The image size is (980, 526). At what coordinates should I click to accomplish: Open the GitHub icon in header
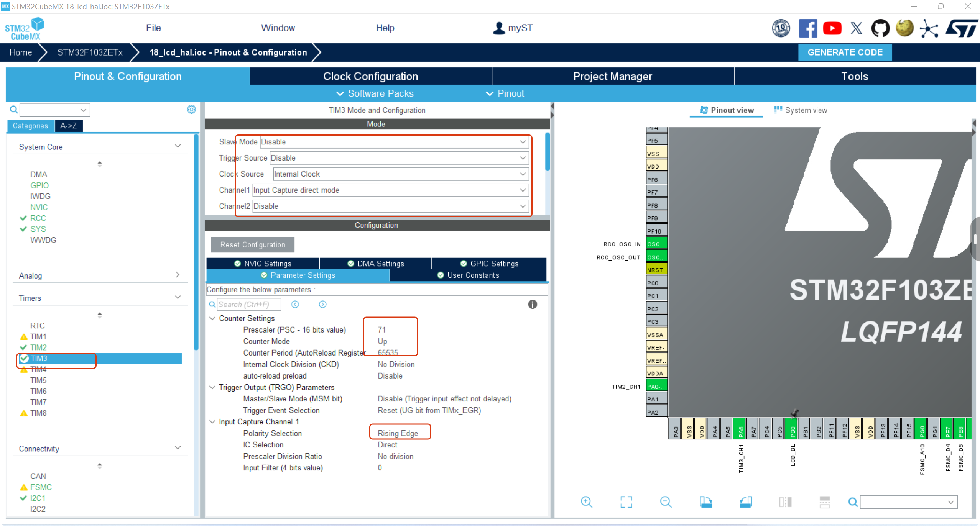[x=880, y=28]
